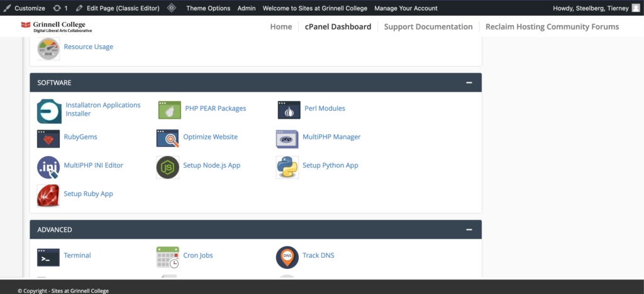The image size is (644, 294).
Task: Open the Resource Usage link
Action: [88, 46]
